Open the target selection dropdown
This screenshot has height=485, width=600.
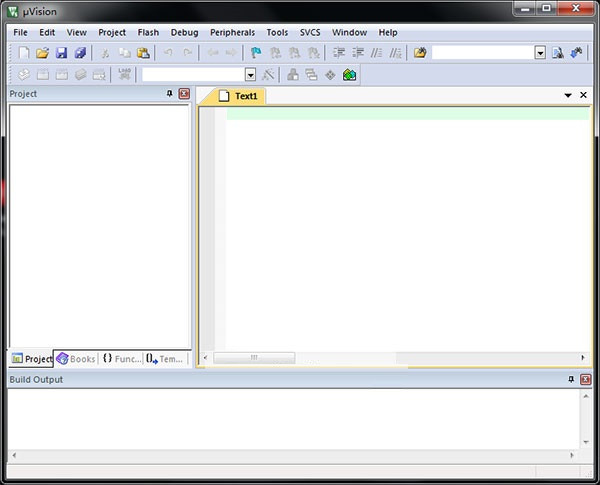tap(250, 75)
